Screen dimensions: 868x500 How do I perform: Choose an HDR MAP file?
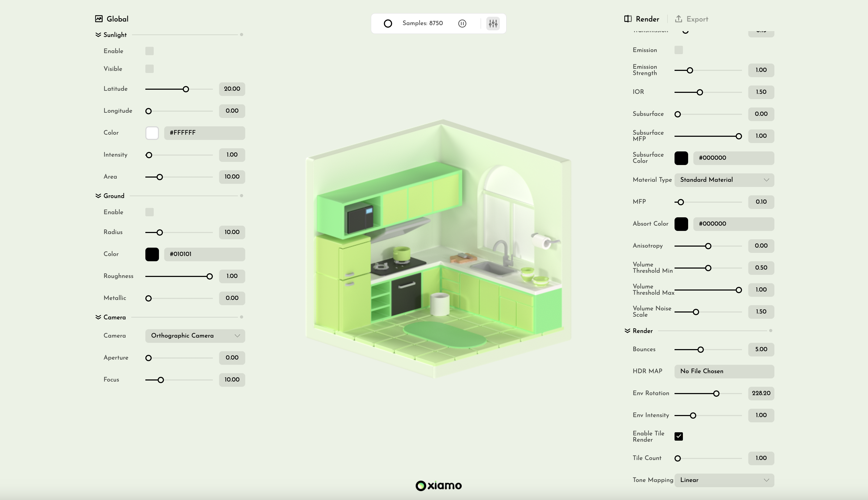724,371
